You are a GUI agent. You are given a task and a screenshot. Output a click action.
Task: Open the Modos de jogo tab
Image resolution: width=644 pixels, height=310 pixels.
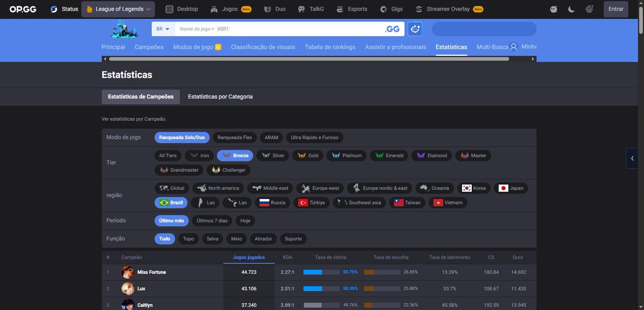tap(197, 47)
